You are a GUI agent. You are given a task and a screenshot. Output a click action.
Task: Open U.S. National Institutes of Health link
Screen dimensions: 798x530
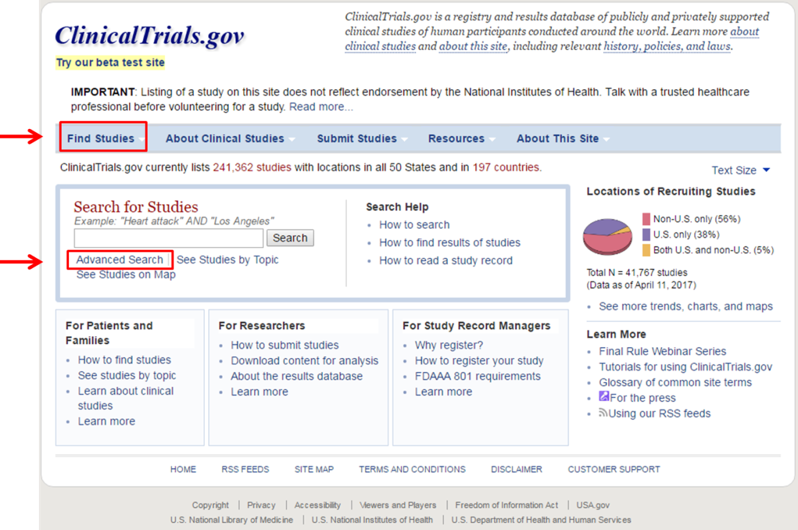372,520
